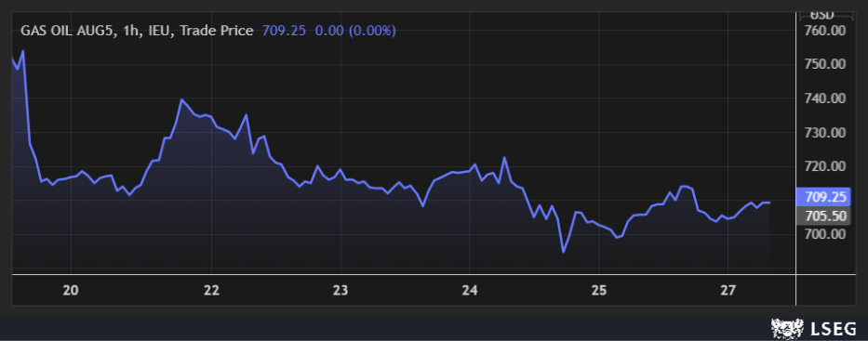Select date 23 on the time axis
This screenshot has height=341, width=868.
(x=341, y=291)
